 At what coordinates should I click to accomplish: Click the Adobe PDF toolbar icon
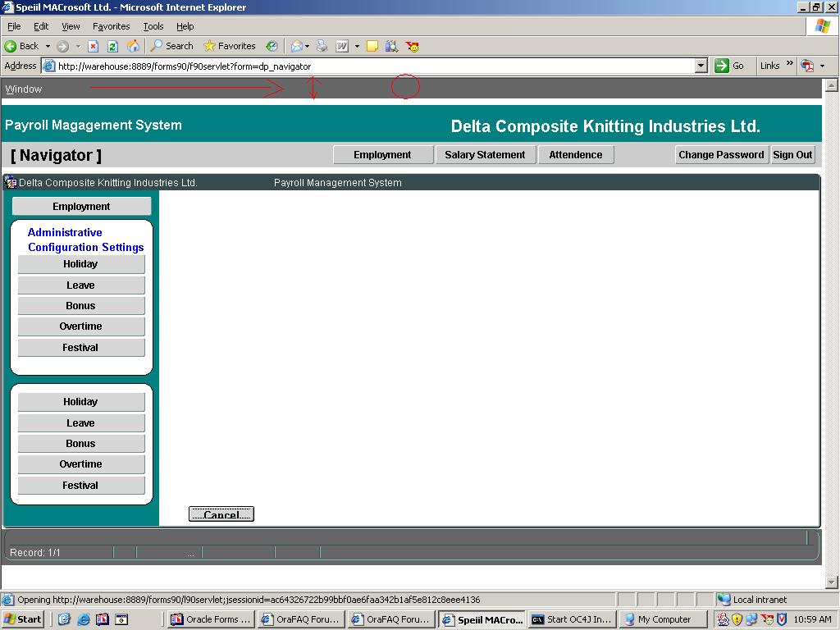point(807,66)
